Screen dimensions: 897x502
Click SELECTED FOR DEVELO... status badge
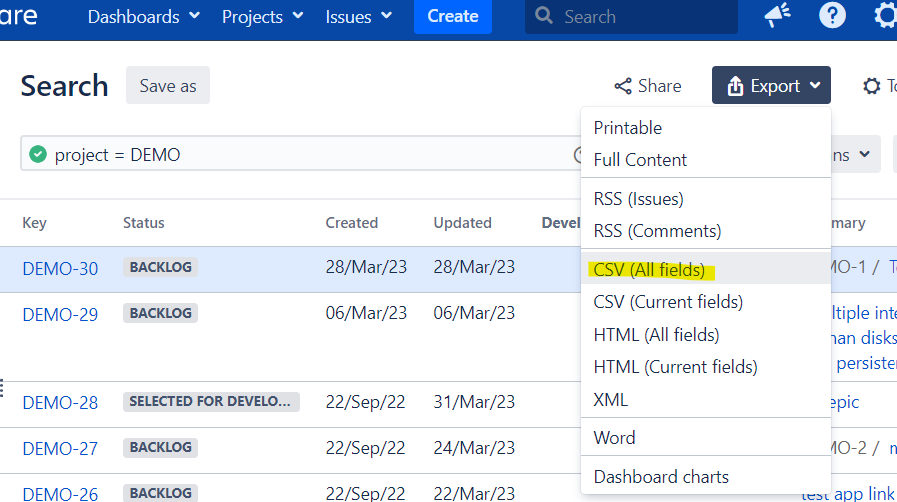[x=211, y=401]
